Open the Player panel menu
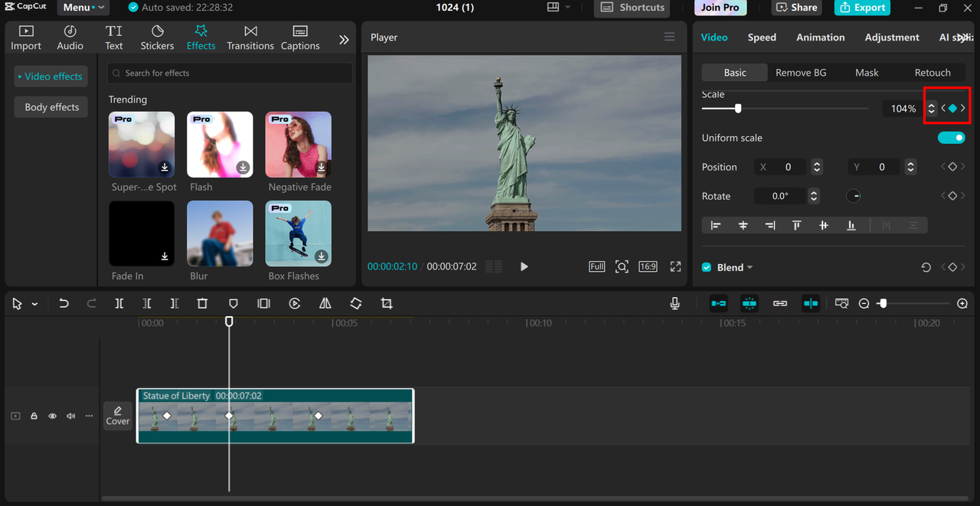The height and width of the screenshot is (506, 980). tap(670, 38)
